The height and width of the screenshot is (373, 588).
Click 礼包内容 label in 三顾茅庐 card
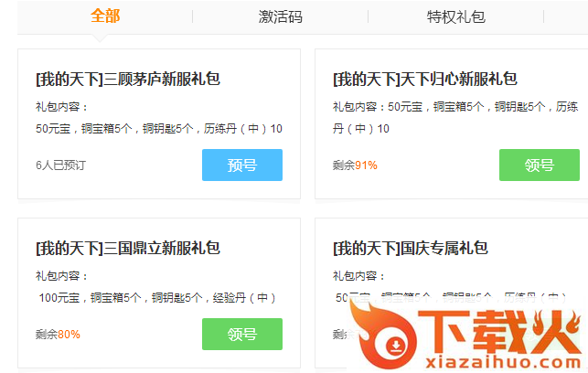(61, 107)
